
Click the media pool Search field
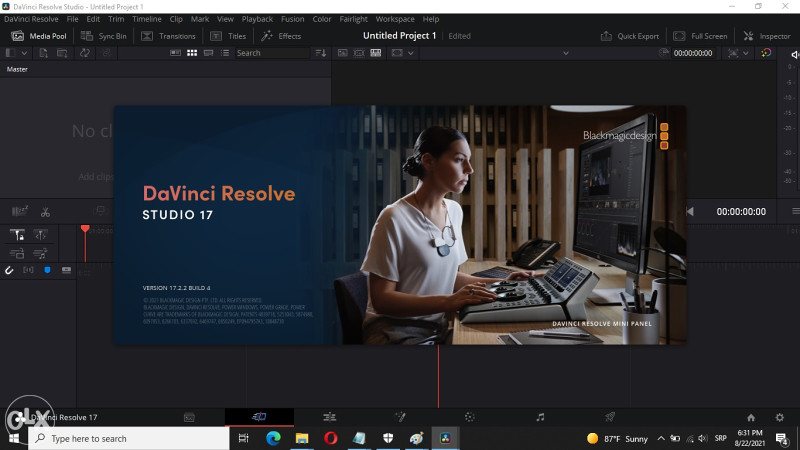pyautogui.click(x=272, y=53)
